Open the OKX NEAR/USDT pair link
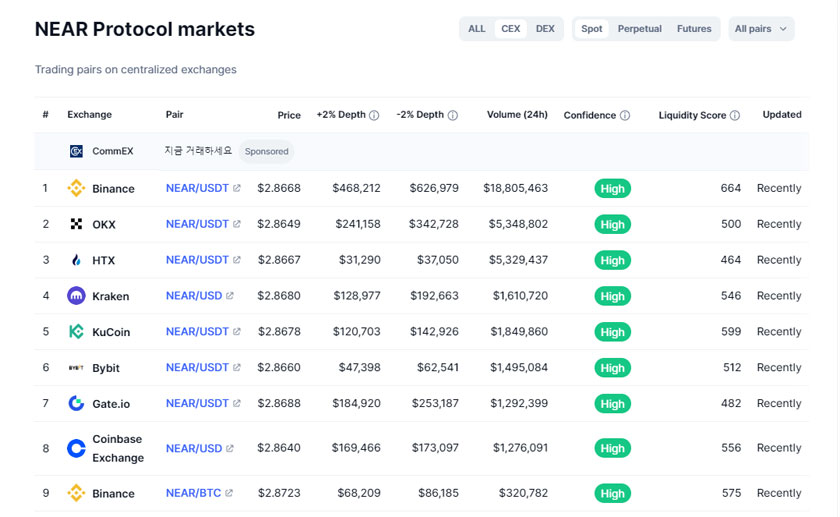 [197, 224]
